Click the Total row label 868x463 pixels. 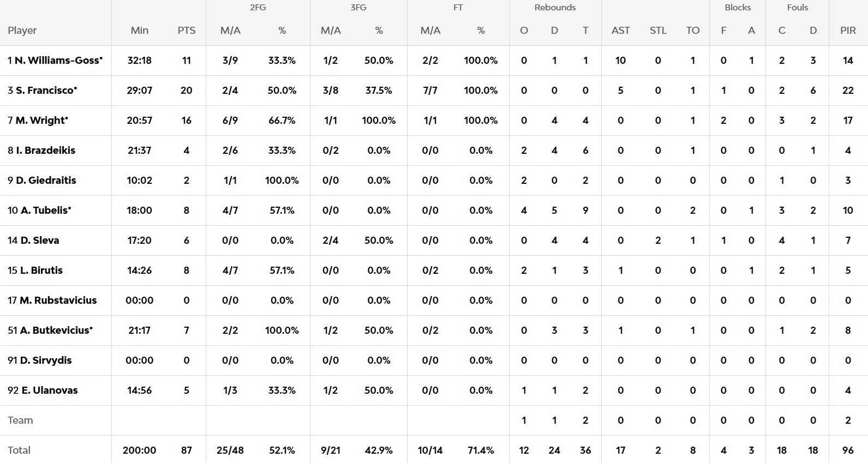(19, 450)
